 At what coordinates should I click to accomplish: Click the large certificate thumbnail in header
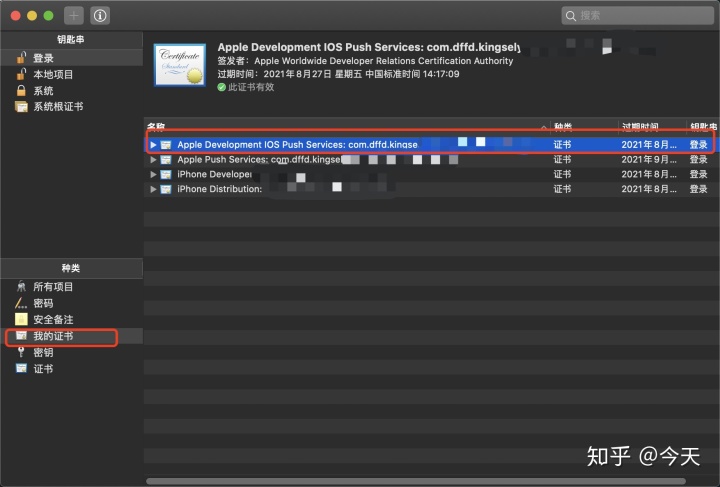pyautogui.click(x=180, y=65)
